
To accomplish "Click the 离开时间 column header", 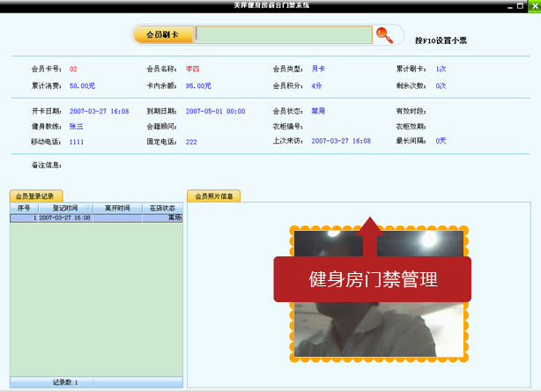I will pyautogui.click(x=117, y=208).
